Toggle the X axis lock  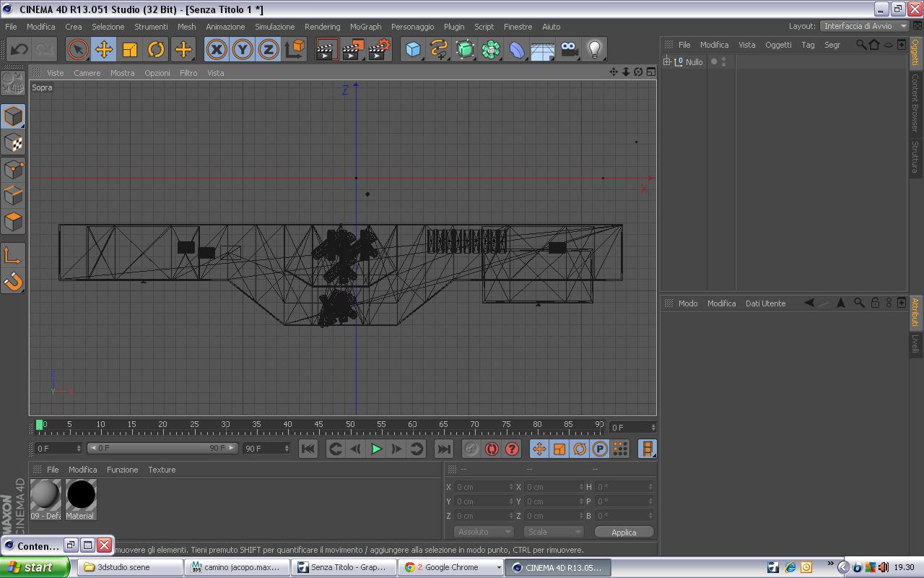point(216,50)
